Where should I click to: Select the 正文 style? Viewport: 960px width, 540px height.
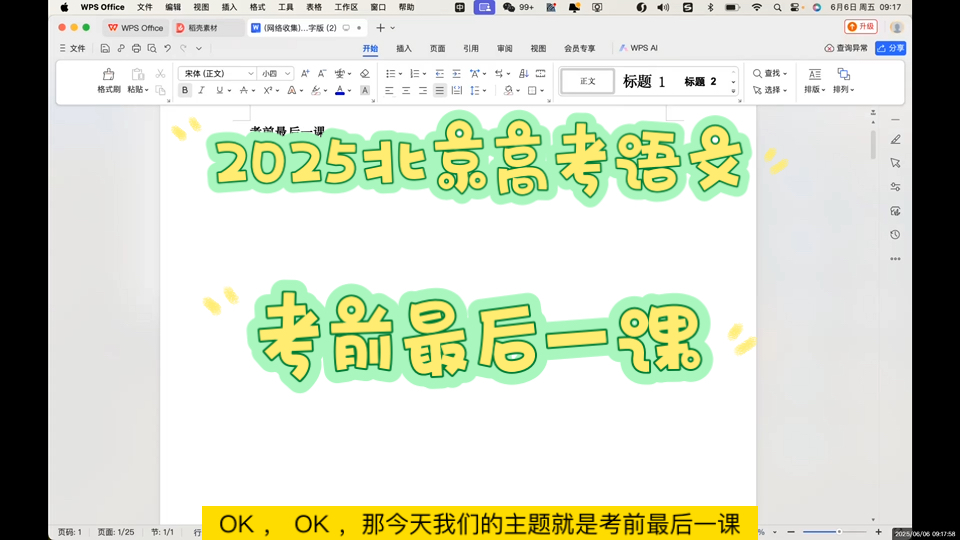click(x=588, y=81)
